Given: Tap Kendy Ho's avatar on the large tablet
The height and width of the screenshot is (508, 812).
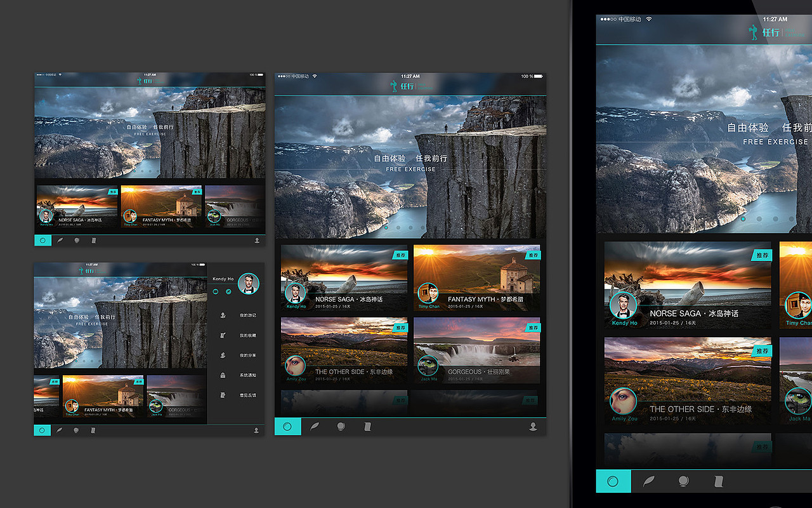Looking at the screenshot, I should [x=624, y=305].
